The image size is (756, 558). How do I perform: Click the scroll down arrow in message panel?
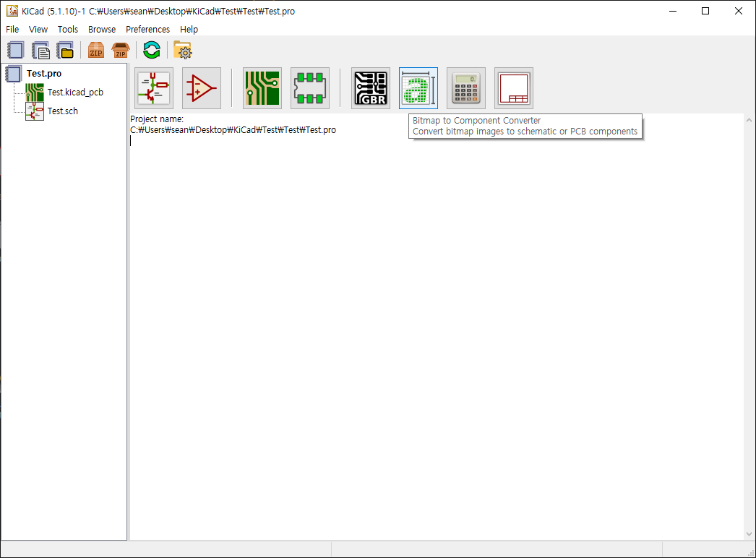[x=749, y=534]
